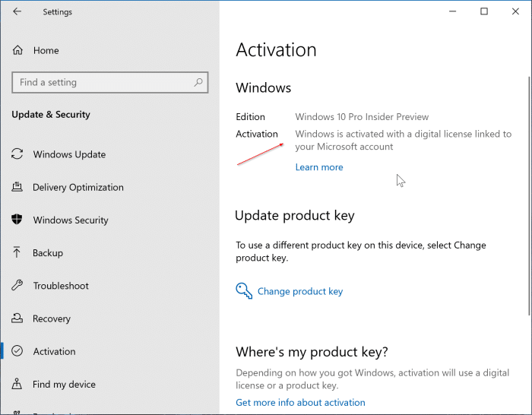Viewport: 532px width, 415px height.
Task: Open Get more info about activation
Action: coord(300,402)
